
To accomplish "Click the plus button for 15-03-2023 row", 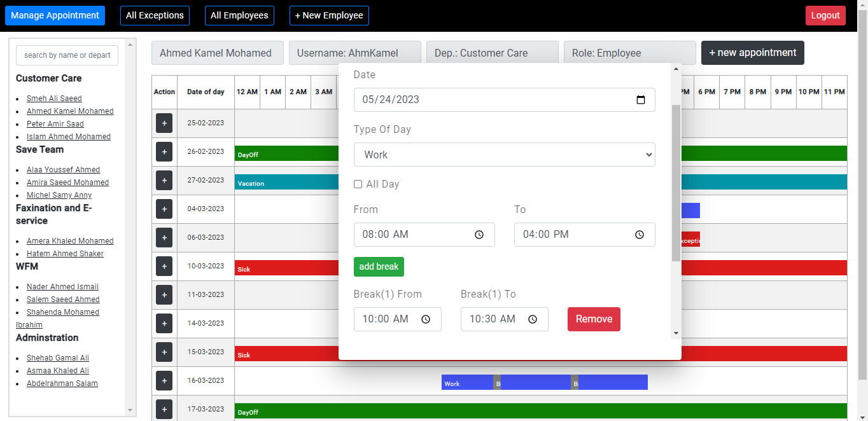I will 164,352.
